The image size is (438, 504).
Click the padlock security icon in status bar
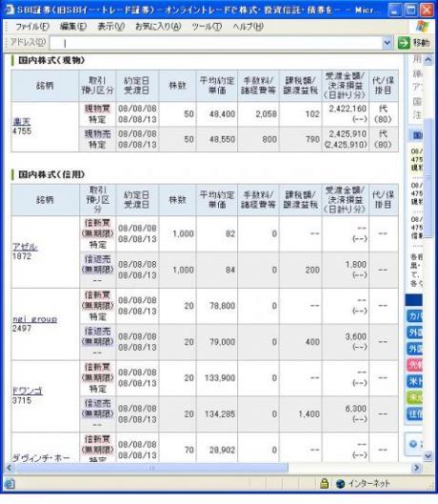click(x=325, y=483)
